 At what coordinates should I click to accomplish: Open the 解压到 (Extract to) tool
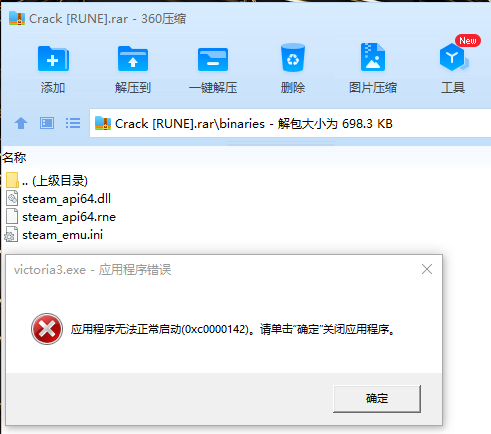(x=133, y=59)
